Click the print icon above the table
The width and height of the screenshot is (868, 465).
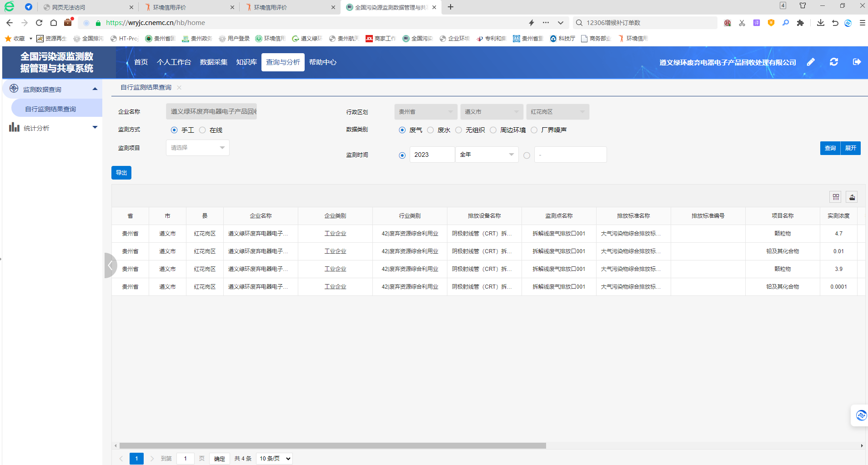(x=852, y=197)
